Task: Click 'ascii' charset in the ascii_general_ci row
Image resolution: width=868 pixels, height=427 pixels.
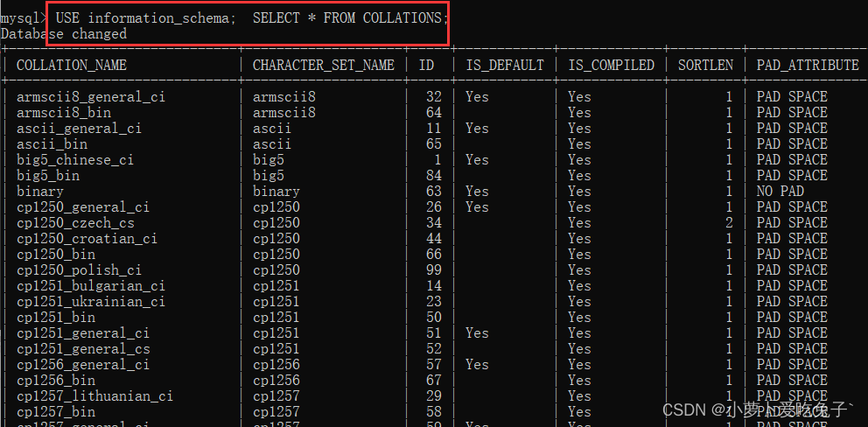Action: pyautogui.click(x=272, y=129)
